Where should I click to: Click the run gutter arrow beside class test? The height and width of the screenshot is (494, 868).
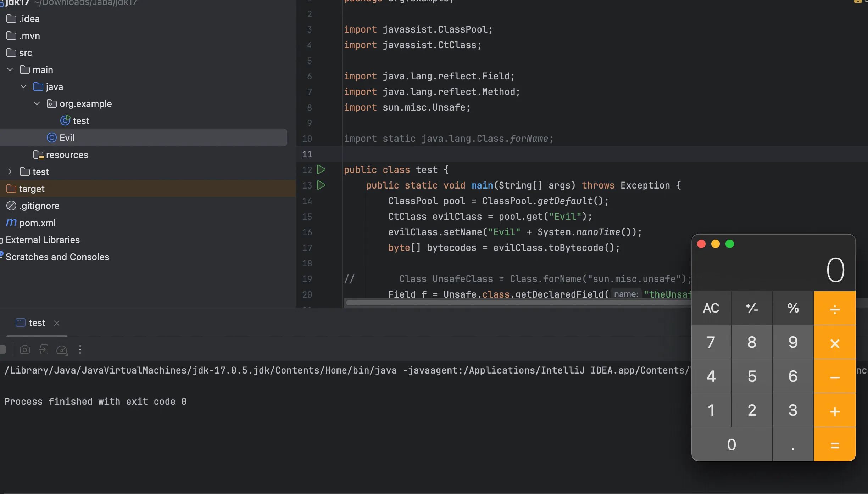pos(321,170)
